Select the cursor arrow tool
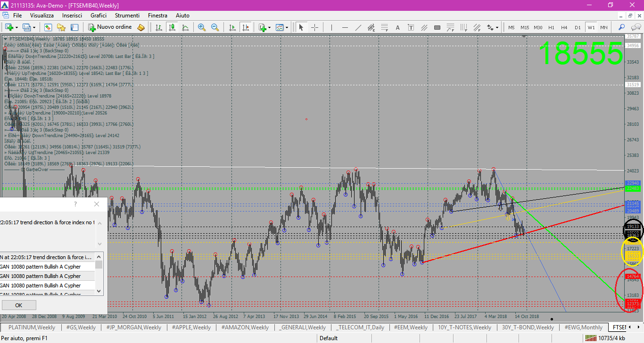The image size is (644, 343). pyautogui.click(x=301, y=27)
